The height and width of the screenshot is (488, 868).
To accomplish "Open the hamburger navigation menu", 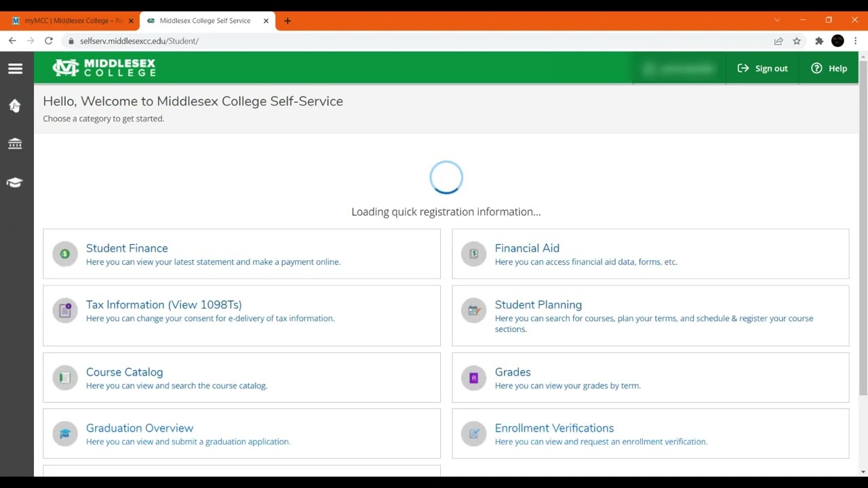I will coord(15,68).
